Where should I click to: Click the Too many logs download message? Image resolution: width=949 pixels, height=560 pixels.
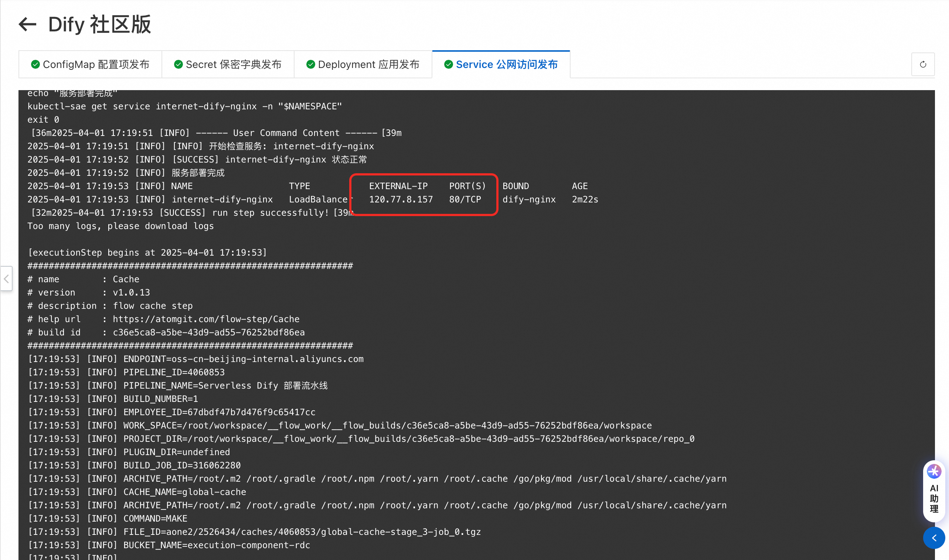(x=120, y=226)
